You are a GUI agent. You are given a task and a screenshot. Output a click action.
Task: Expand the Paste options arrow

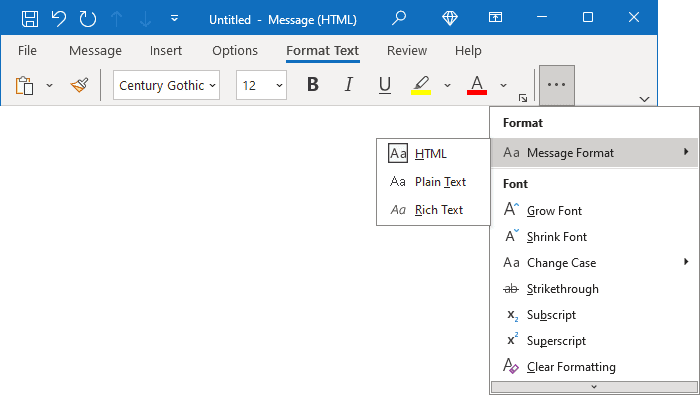tap(50, 85)
